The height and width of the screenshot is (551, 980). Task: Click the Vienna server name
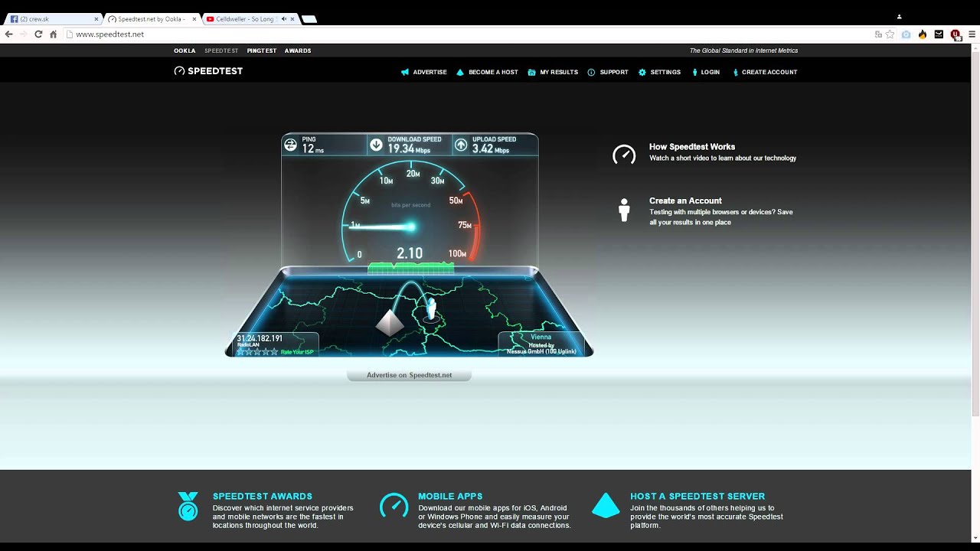[541, 337]
